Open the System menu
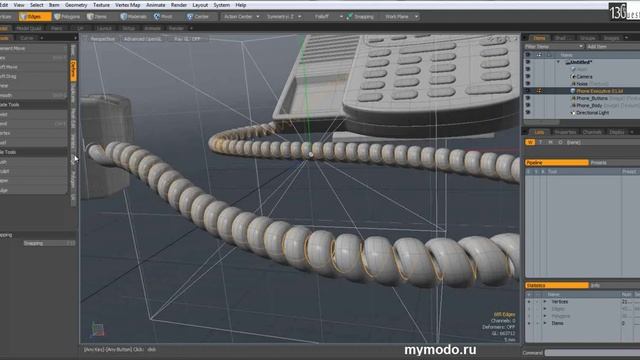Screen dimensions: 640x360 point(221,5)
